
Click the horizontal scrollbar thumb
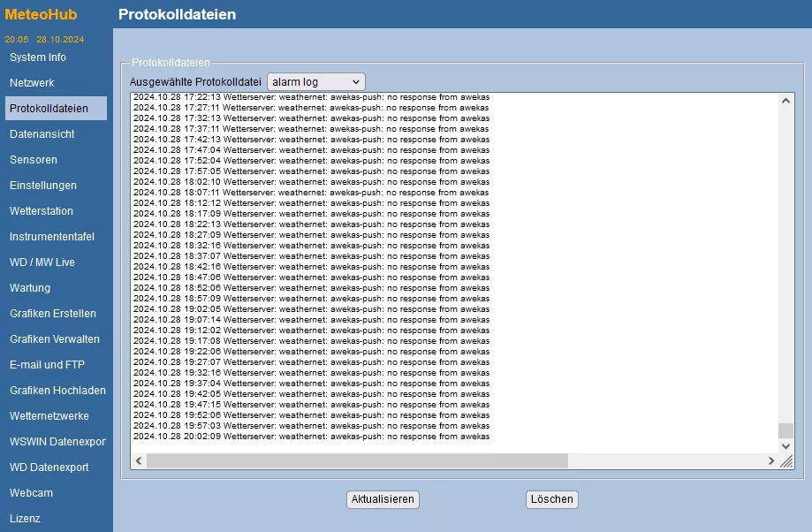(357, 460)
